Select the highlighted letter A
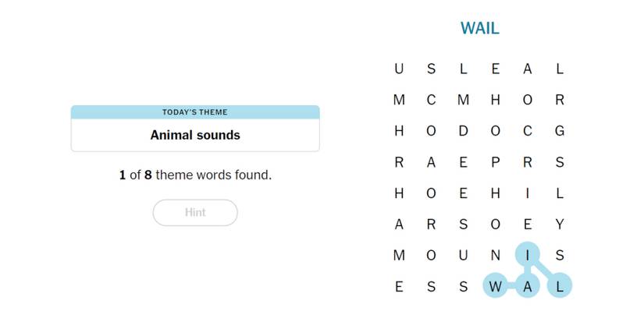 (x=528, y=286)
